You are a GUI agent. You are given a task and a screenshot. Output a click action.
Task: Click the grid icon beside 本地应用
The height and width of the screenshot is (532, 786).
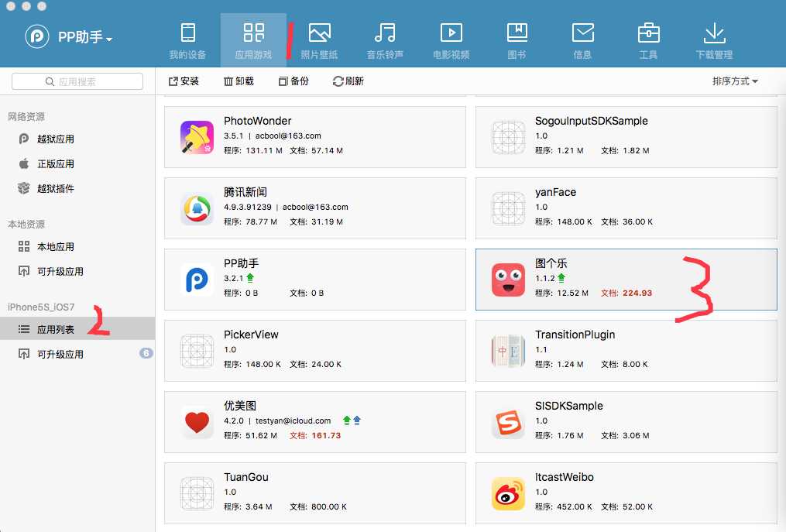(x=23, y=246)
